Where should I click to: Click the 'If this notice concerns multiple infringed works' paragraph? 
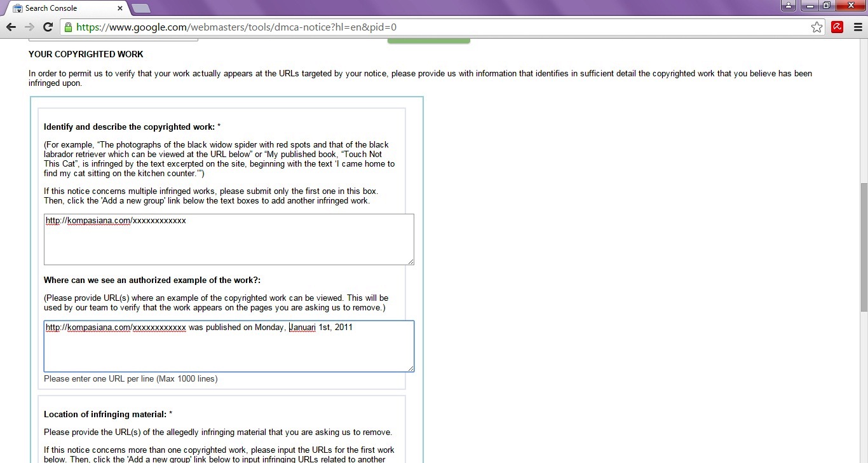point(211,196)
